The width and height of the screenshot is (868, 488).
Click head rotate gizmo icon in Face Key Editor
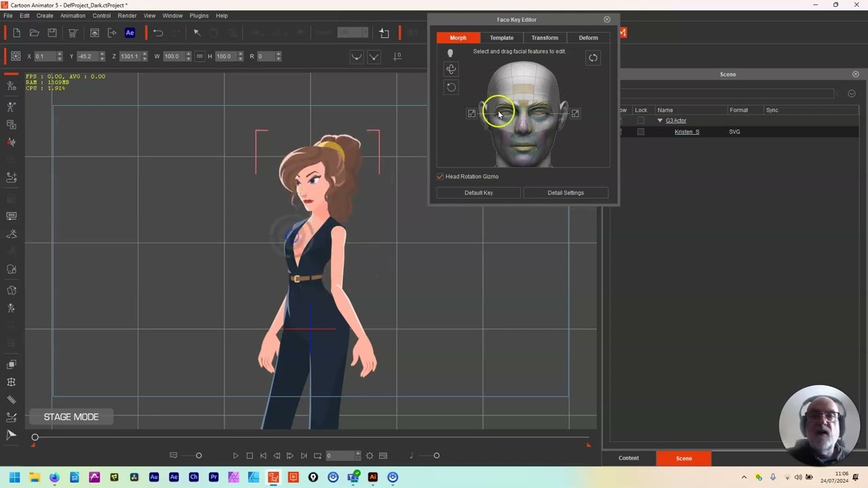[451, 68]
